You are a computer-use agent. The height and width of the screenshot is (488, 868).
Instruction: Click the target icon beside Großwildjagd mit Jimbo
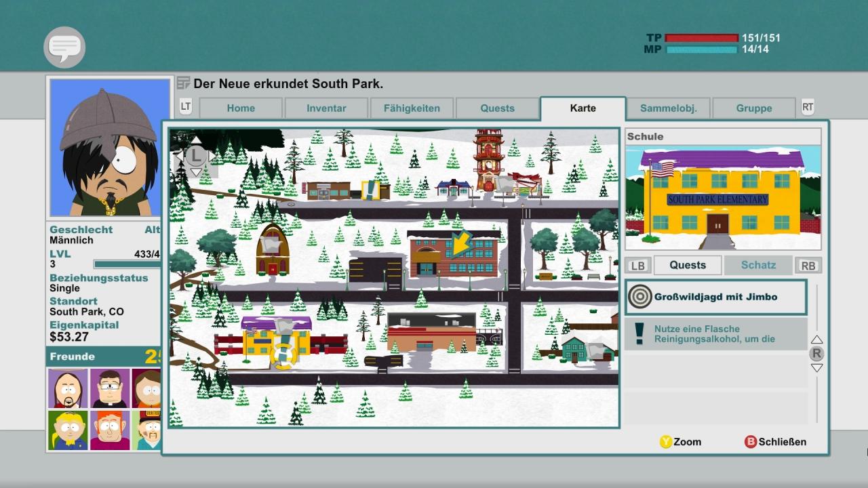(x=639, y=297)
